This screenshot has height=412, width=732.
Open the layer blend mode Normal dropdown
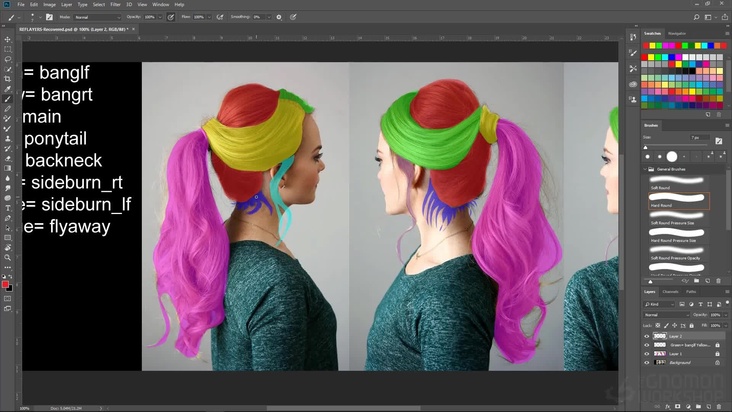click(665, 314)
